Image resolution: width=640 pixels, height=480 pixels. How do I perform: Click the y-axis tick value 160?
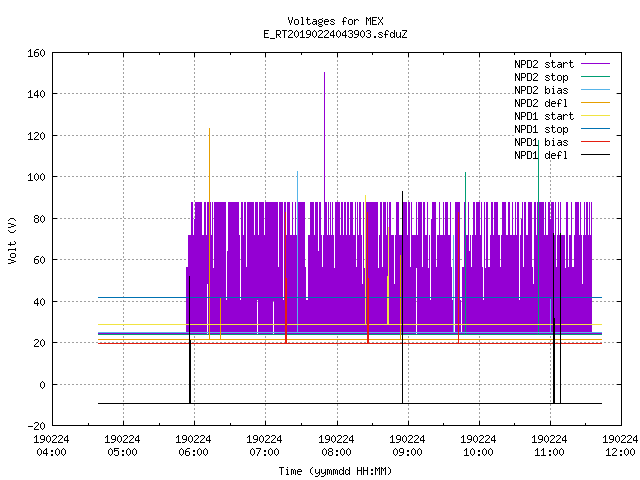click(x=36, y=53)
